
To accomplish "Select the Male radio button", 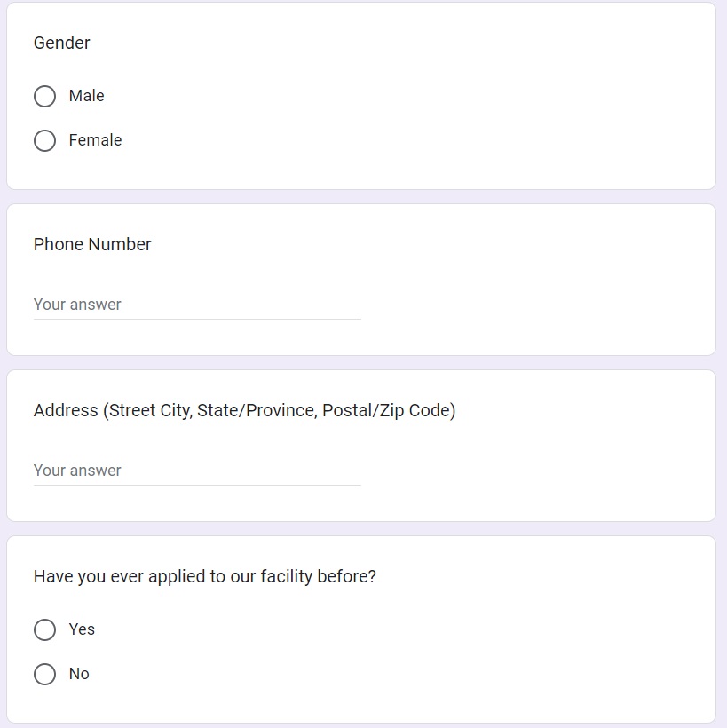I will pyautogui.click(x=44, y=96).
